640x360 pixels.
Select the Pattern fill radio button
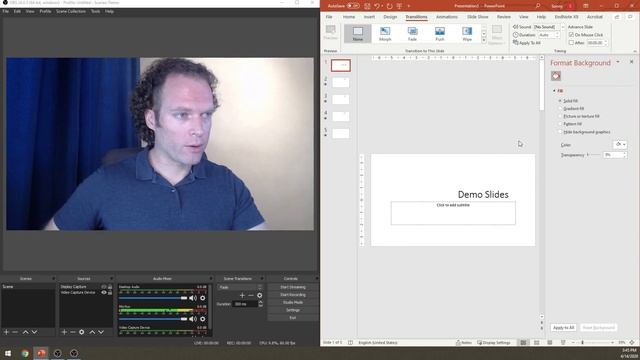tap(560, 124)
